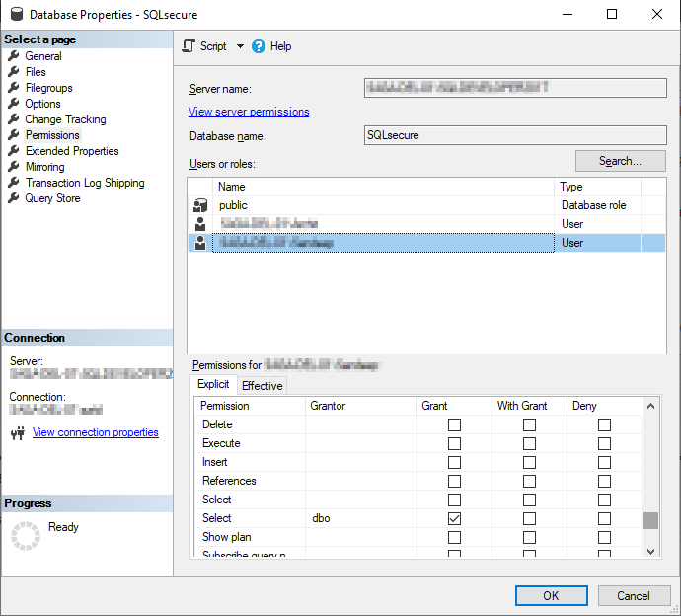The width and height of the screenshot is (681, 616).
Task: Click the wrench icon beside General
Action: click(x=14, y=55)
